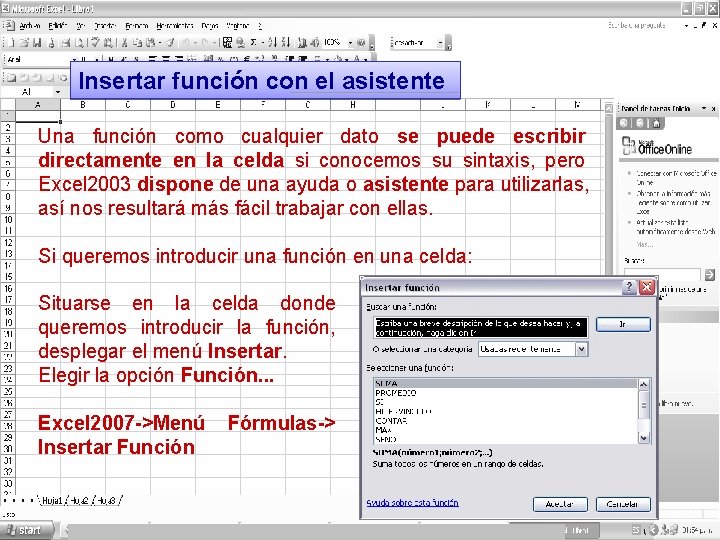
Task: Click the Paste toolbar icon
Action: (x=150, y=43)
